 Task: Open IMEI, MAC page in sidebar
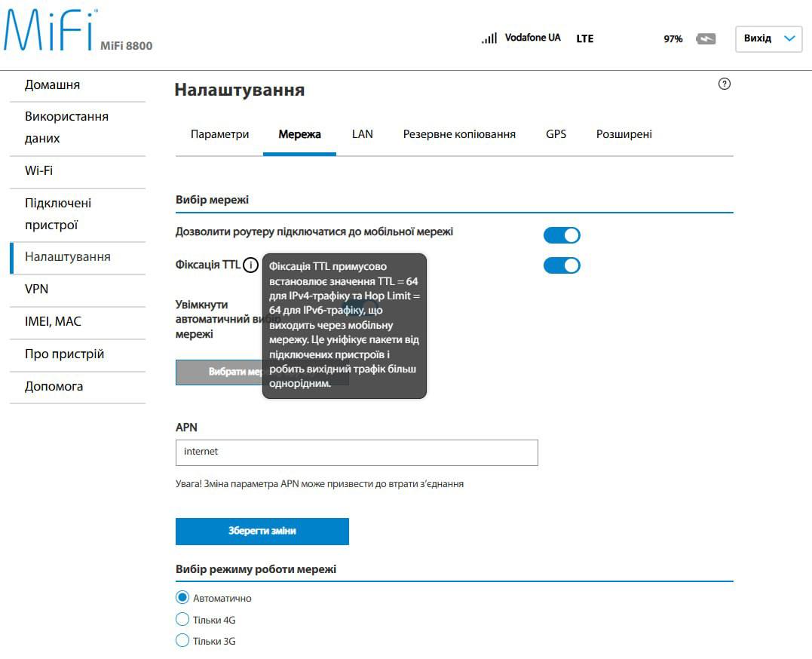point(78,322)
